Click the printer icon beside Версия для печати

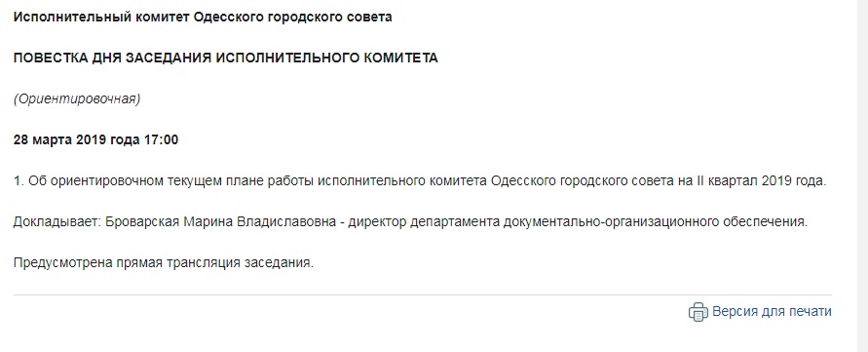coord(698,312)
